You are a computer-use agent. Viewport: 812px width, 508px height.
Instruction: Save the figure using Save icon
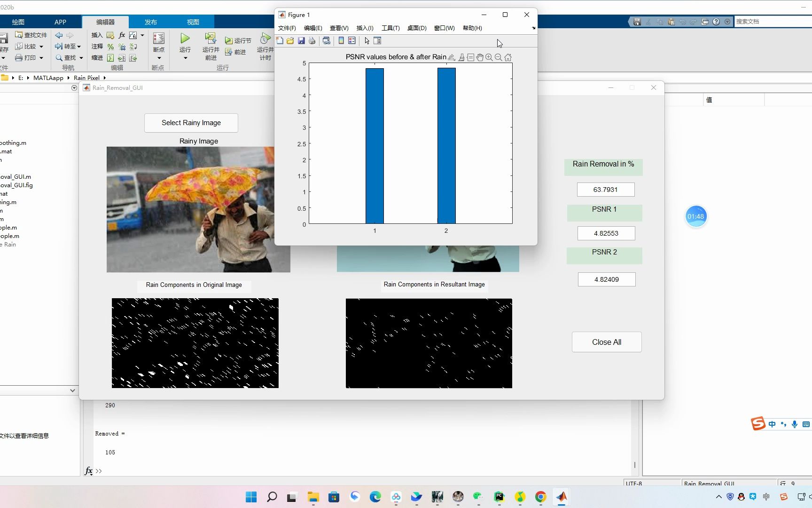[x=301, y=40]
